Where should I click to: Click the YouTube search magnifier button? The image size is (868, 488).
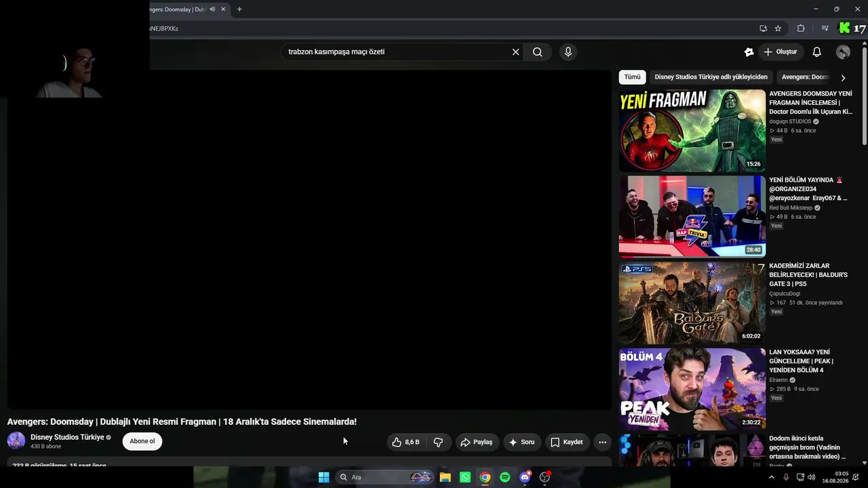click(537, 52)
